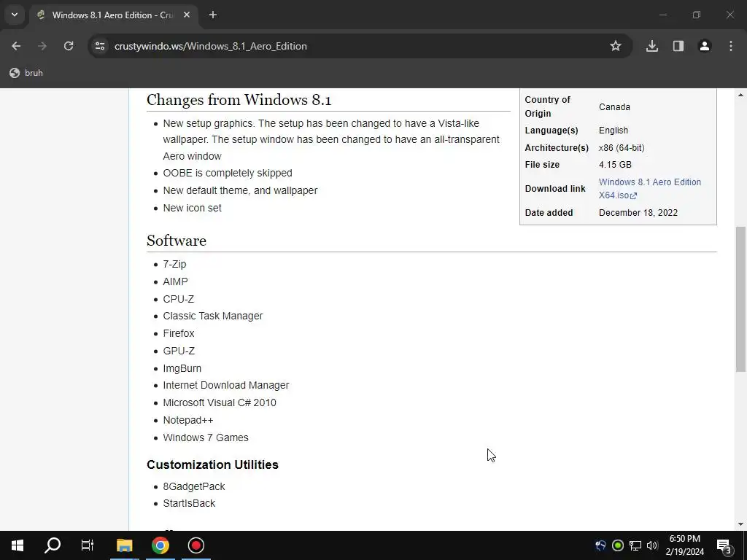747x560 pixels.
Task: Click the forward navigation arrow
Action: pyautogui.click(x=42, y=46)
